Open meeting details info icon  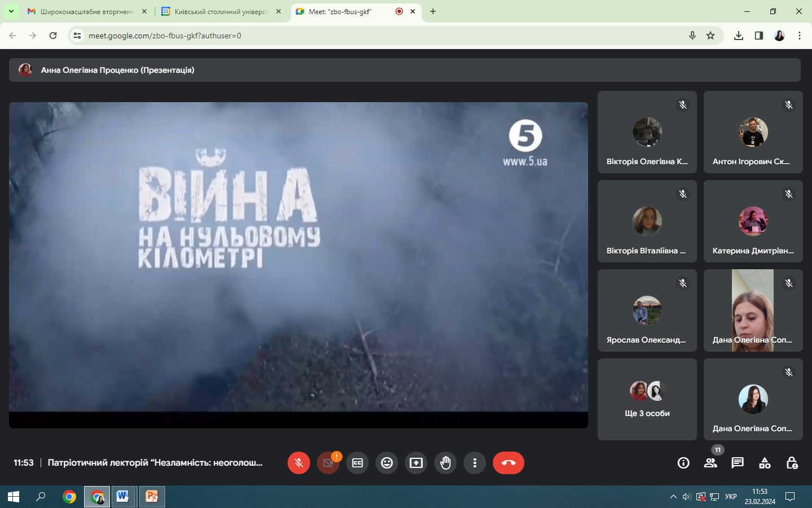coord(683,463)
